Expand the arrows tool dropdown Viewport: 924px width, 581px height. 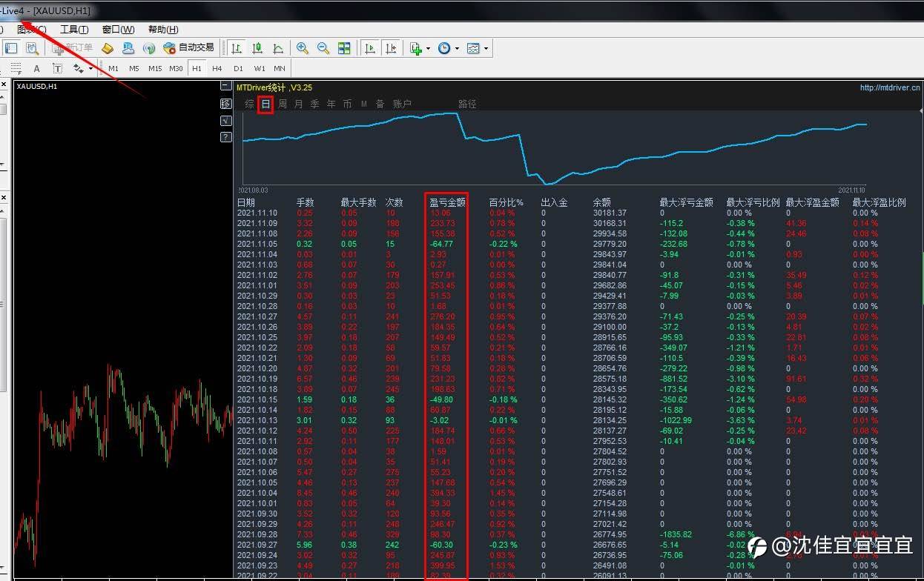[x=90, y=69]
